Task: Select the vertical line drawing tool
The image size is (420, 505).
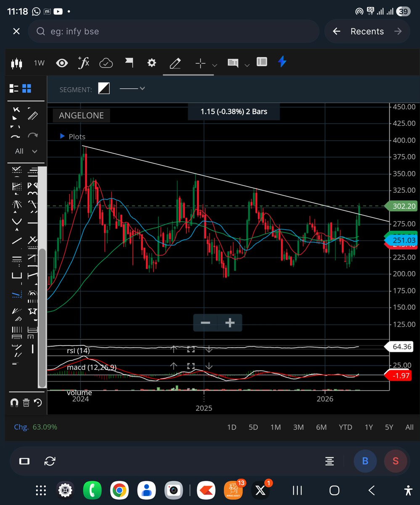Action: (x=32, y=349)
